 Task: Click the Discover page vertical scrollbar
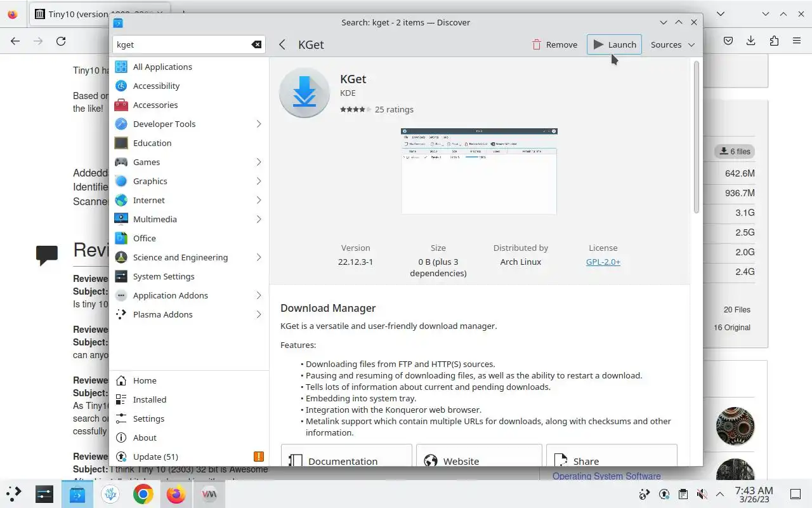[696, 137]
